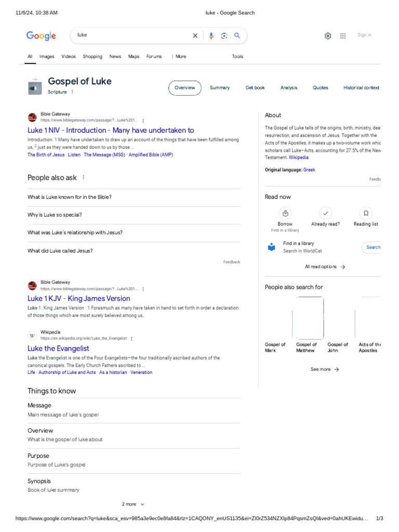
Task: Expand '2 more' under Things to know
Action: (x=133, y=504)
